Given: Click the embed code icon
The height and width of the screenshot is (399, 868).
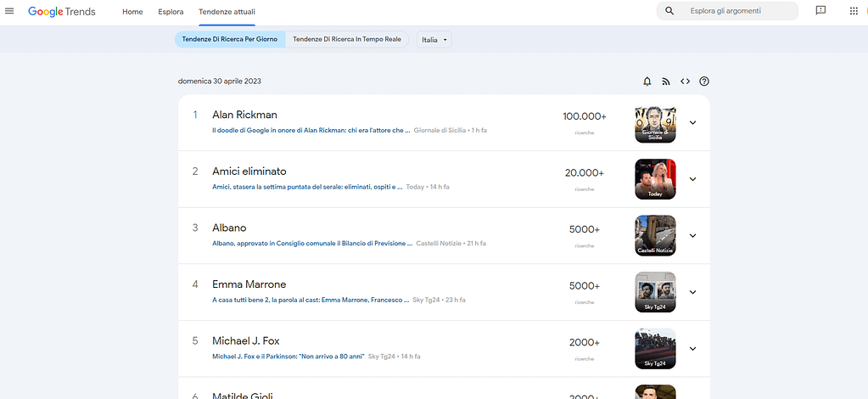Looking at the screenshot, I should (x=685, y=81).
